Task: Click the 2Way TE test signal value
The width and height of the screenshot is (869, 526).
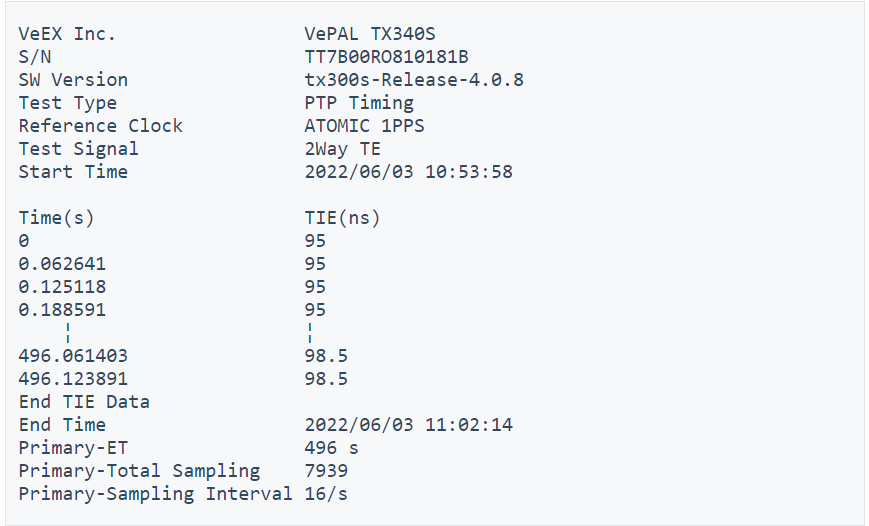Action: (x=342, y=149)
